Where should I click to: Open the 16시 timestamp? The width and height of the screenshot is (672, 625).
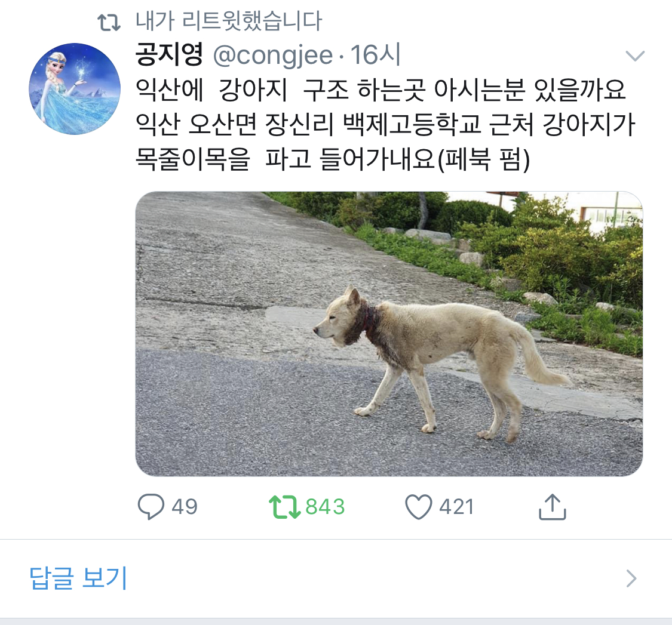point(376,54)
